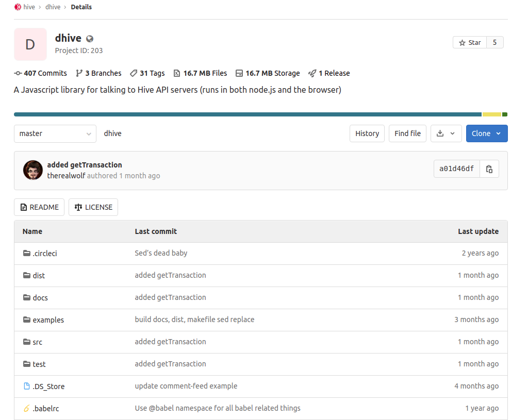Click '4 months ago' in .DS_Store row

476,386
